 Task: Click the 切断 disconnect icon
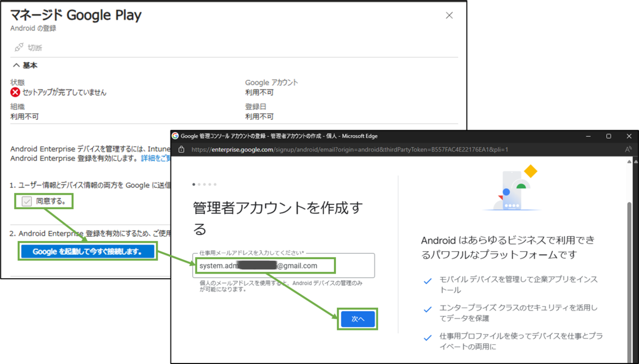tap(19, 48)
